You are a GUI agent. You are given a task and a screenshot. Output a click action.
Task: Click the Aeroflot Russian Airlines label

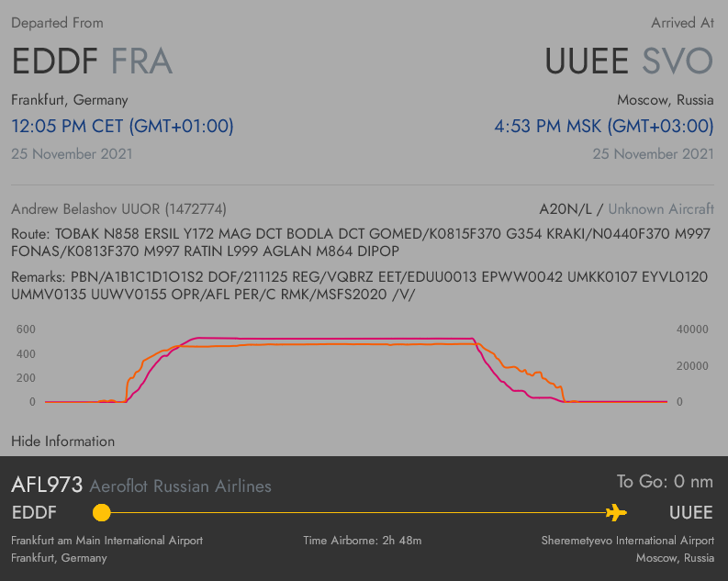[180, 486]
